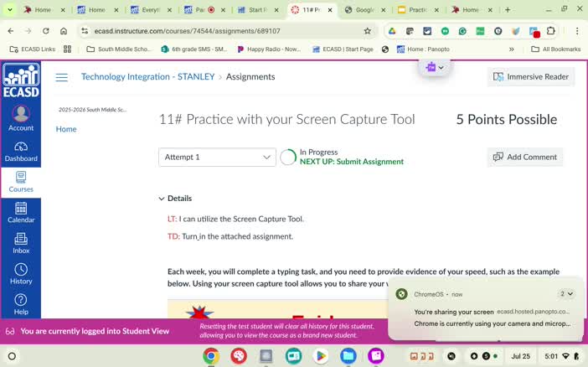
Task: Click the URL address bar
Action: click(x=226, y=31)
